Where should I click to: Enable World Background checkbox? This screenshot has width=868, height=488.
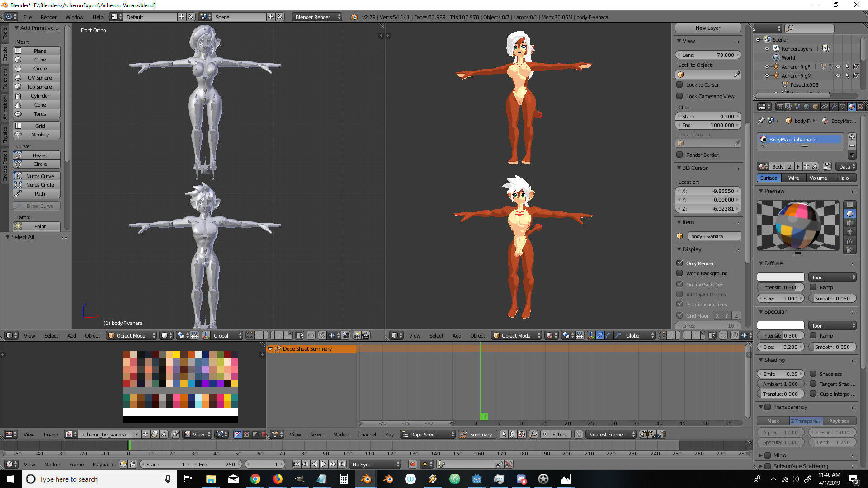pyautogui.click(x=679, y=273)
